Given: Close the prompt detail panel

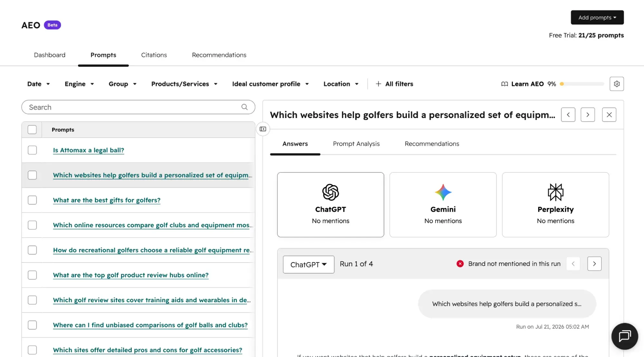Looking at the screenshot, I should (609, 115).
